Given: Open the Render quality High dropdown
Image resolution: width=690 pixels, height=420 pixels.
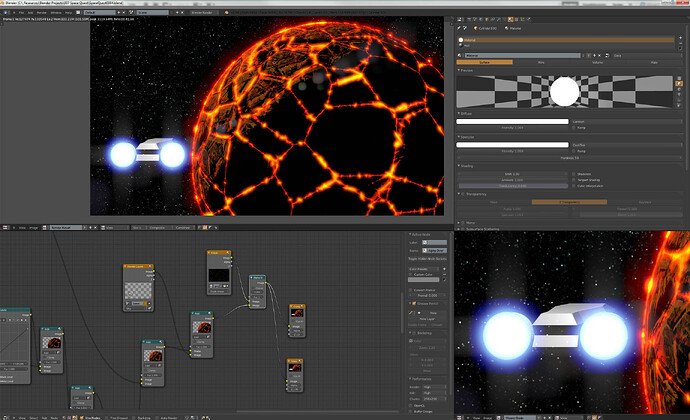Looking at the screenshot, I should coord(434,387).
